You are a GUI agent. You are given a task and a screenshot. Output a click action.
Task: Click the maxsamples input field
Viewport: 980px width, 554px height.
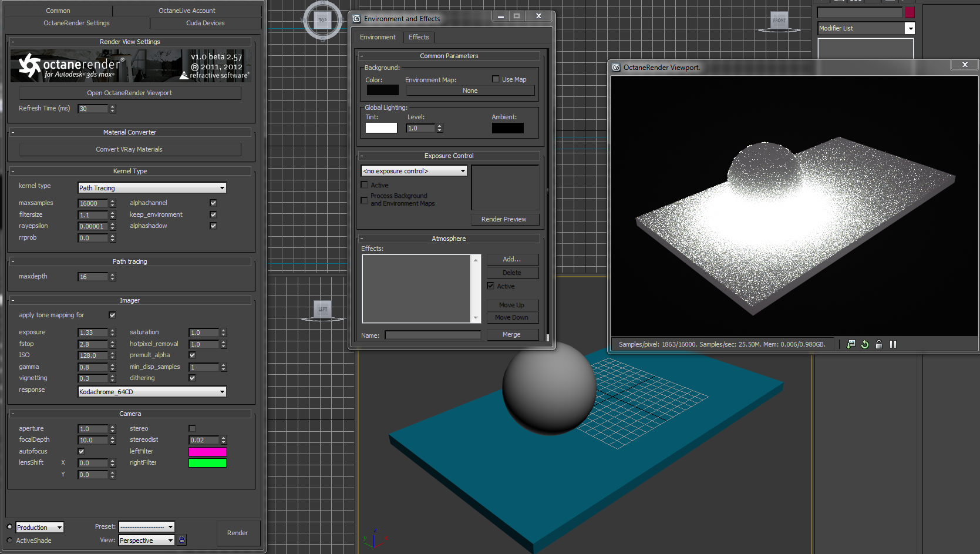tap(93, 203)
